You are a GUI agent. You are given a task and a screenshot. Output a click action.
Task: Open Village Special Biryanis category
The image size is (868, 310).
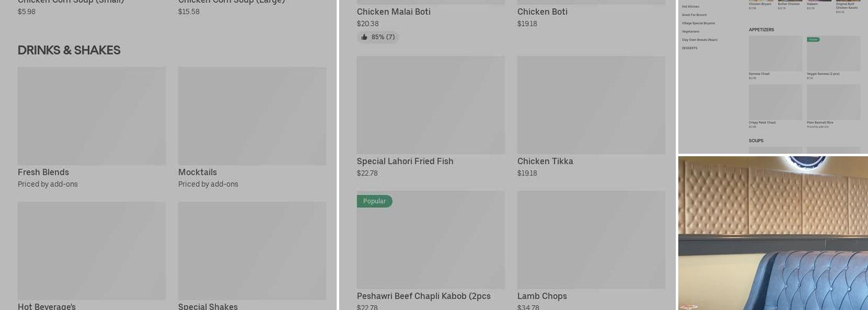pos(698,24)
